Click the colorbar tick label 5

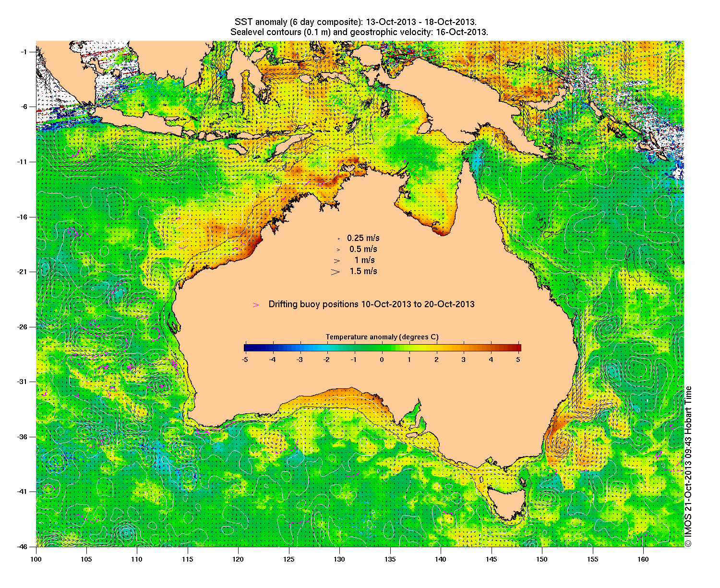click(518, 359)
